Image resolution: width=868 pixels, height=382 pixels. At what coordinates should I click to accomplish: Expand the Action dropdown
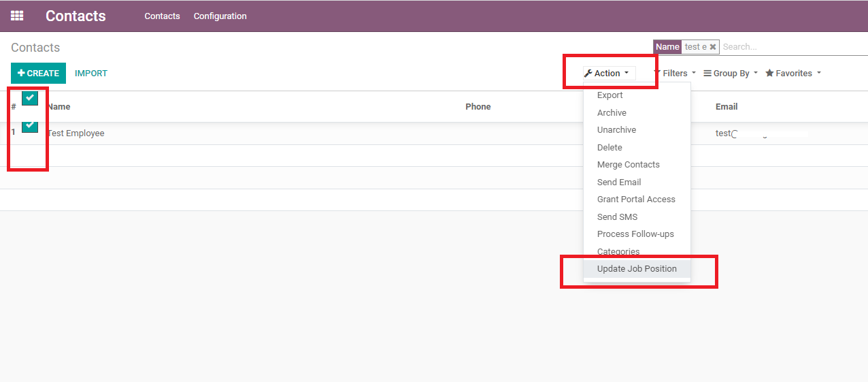[609, 74]
